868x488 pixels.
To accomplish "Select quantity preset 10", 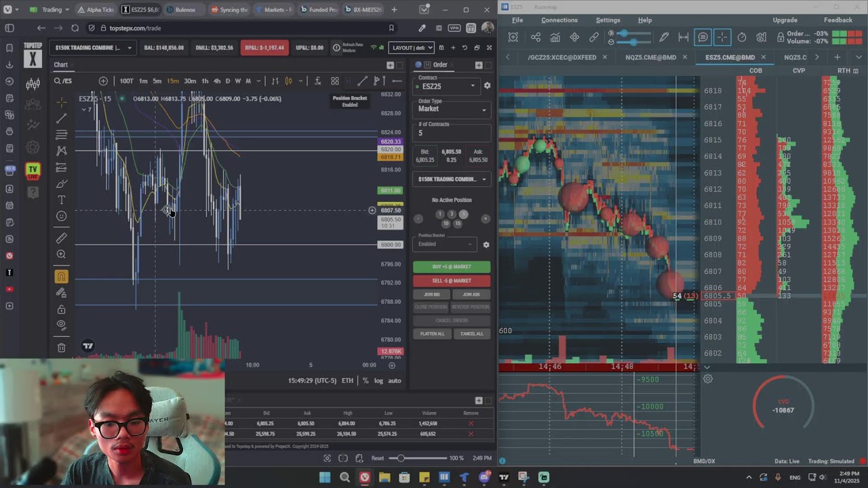I will (x=446, y=224).
